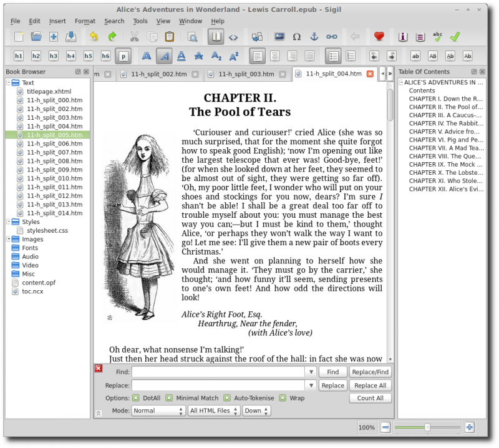Adjust the zoom slider handle

pos(427,427)
